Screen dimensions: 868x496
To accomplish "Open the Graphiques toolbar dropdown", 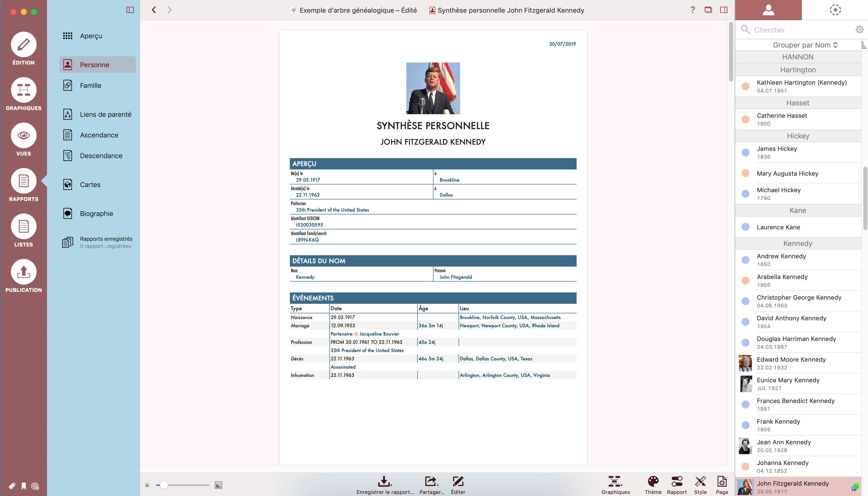I will pos(615,485).
